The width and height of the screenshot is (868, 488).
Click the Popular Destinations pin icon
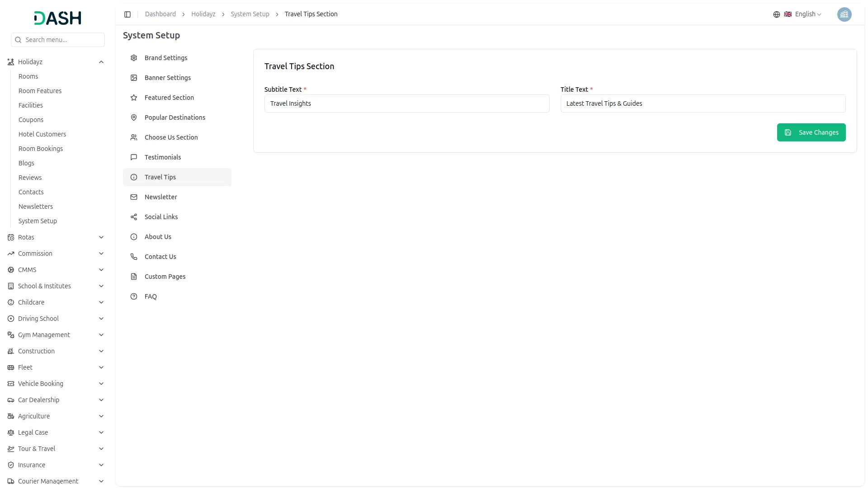tap(134, 117)
